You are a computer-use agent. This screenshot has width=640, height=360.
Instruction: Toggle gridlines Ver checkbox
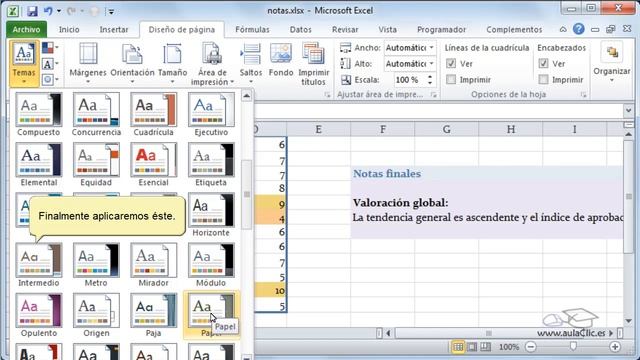(x=451, y=63)
